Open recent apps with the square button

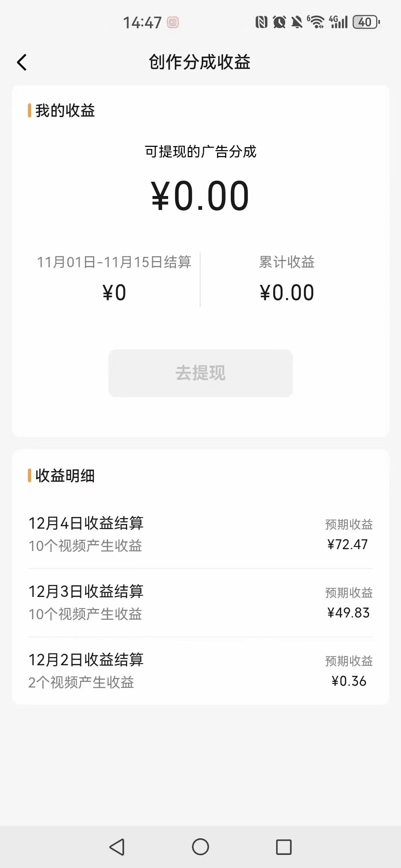coord(283,847)
